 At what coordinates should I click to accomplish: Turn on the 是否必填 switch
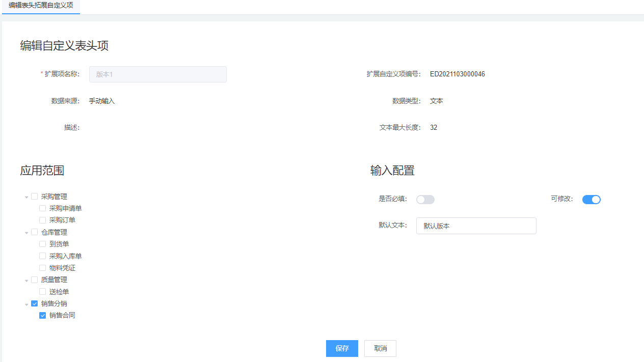point(425,200)
